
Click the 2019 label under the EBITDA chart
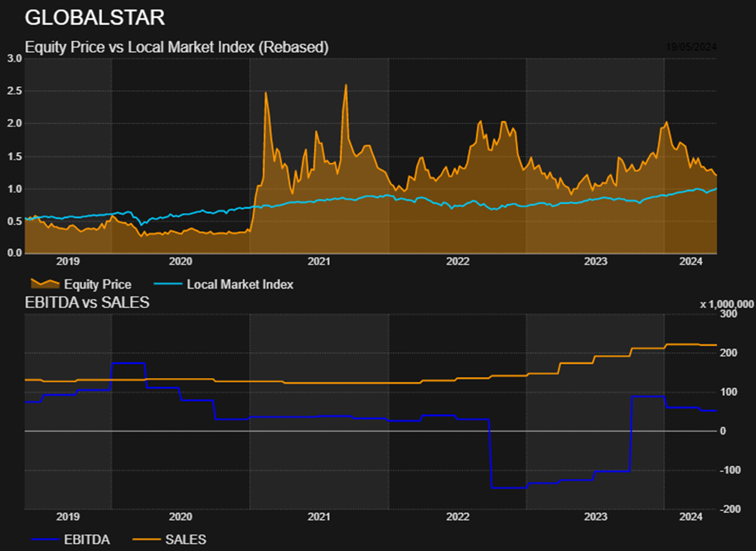(68, 517)
